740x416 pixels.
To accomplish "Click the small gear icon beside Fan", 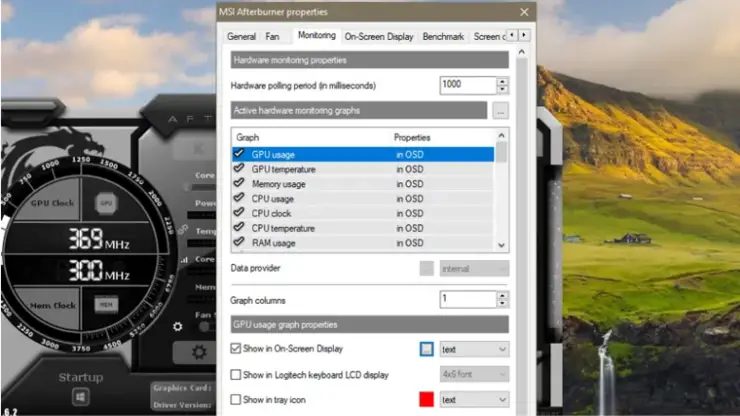I will click(177, 326).
